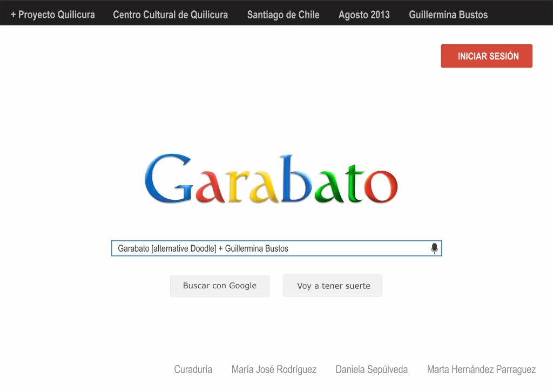Click the microphone voice search icon

pos(435,248)
